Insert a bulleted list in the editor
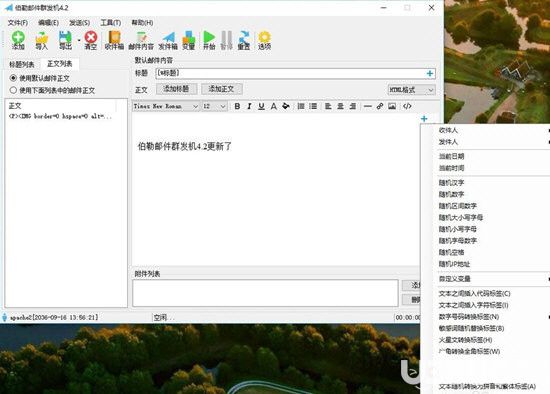This screenshot has height=394, width=550. [313, 106]
